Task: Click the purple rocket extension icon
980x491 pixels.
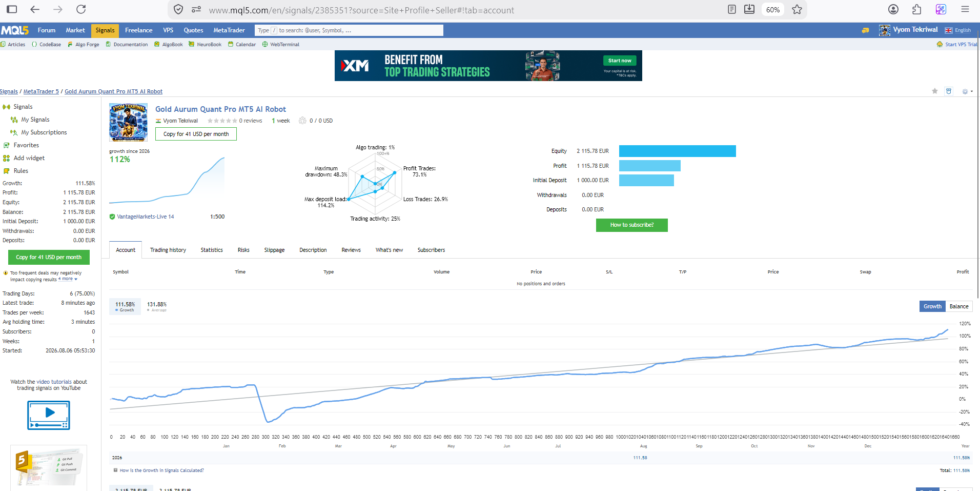Action: tap(941, 9)
